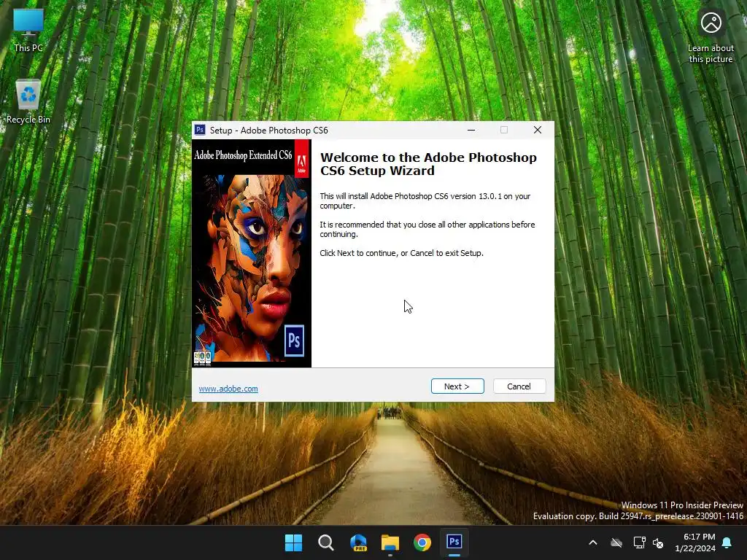
Task: Click the Photoshop Extended CS6 artwork image
Action: click(x=252, y=253)
